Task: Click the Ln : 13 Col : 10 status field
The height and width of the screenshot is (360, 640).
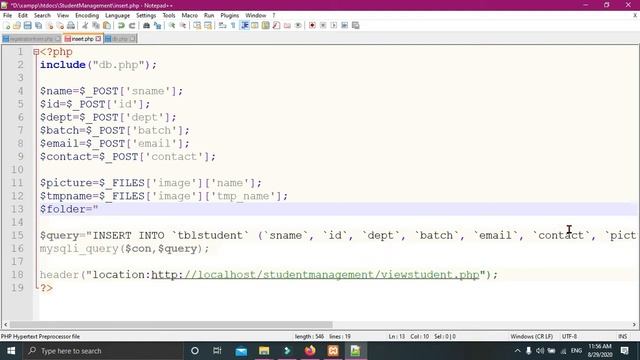Action: [422, 336]
